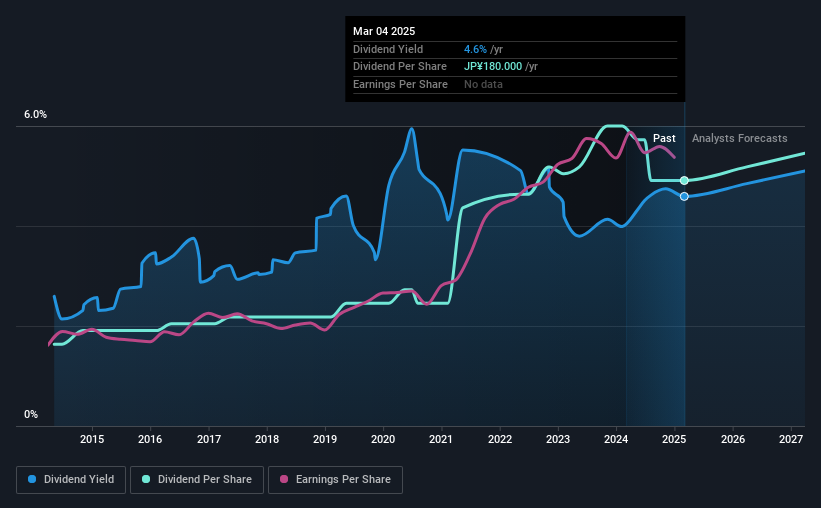This screenshot has width=821, height=508.
Task: Click the 4.6% yield value in tooltip
Action: 475,49
